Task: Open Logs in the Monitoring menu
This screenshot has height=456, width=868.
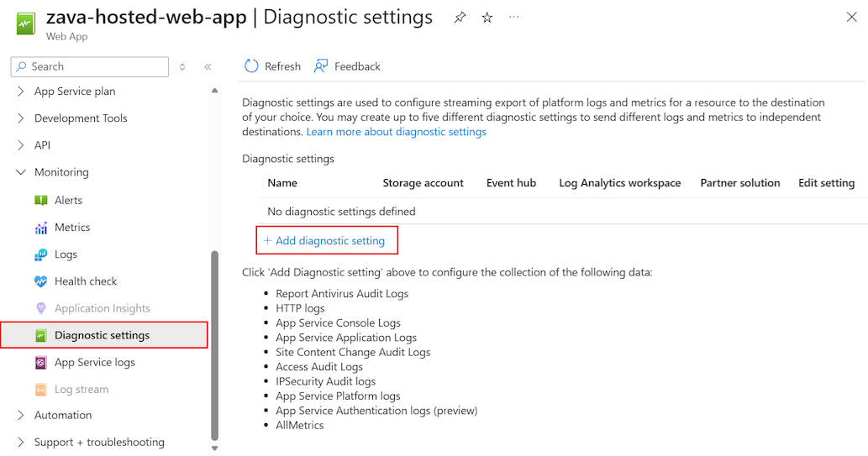Action: click(x=66, y=254)
